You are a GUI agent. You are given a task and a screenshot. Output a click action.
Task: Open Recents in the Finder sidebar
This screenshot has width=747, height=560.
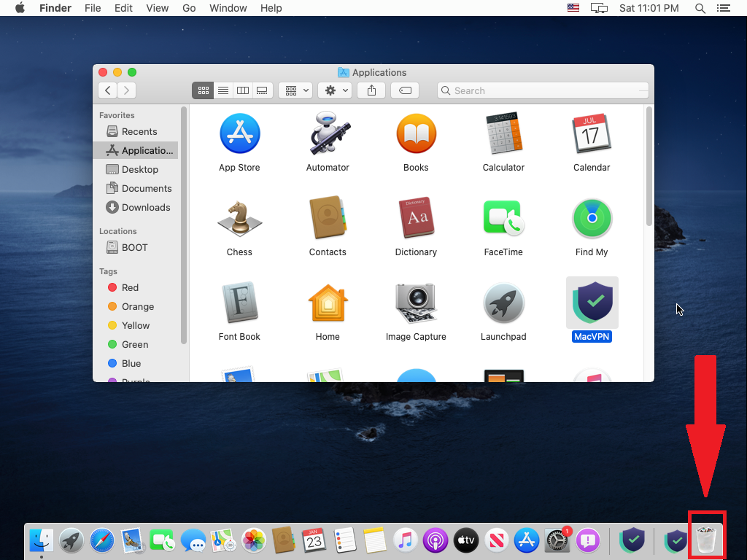(x=135, y=131)
